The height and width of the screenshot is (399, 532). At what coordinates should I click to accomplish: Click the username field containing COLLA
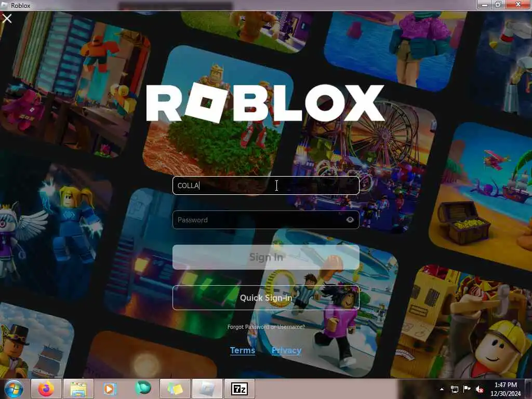(x=265, y=185)
